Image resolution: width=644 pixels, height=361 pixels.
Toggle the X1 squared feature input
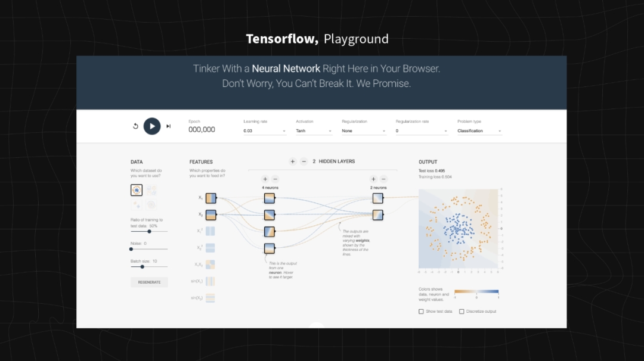point(210,231)
